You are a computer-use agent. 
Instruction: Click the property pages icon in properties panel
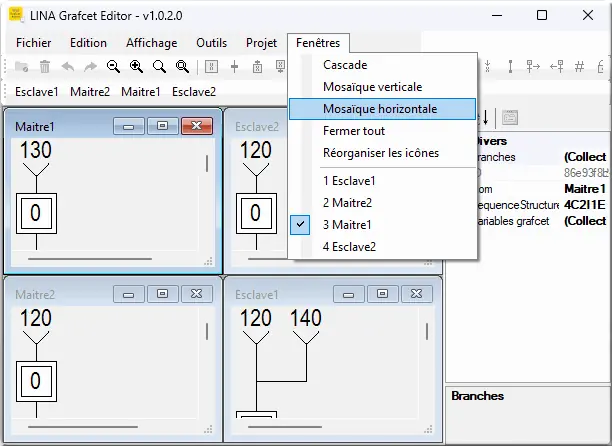(x=510, y=117)
